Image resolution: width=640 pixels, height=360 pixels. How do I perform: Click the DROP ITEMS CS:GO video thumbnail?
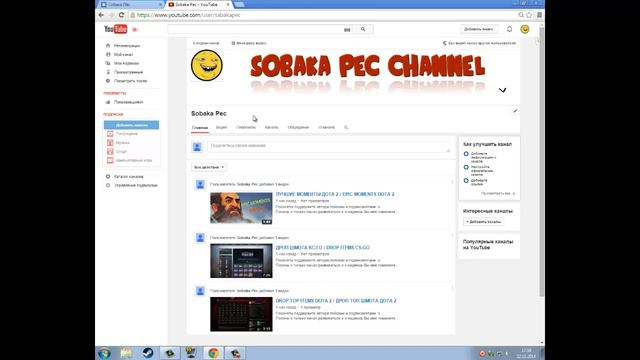click(241, 261)
